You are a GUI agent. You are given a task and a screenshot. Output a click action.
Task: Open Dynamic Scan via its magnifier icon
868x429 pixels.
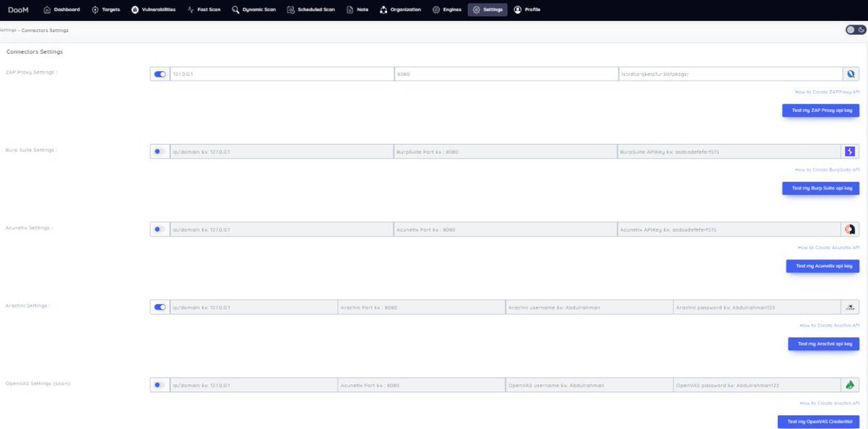(x=236, y=9)
